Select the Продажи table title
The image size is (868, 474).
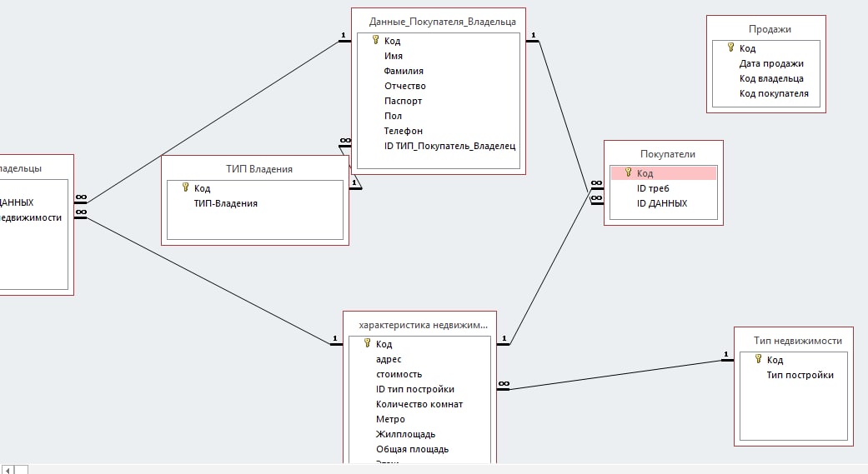770,29
